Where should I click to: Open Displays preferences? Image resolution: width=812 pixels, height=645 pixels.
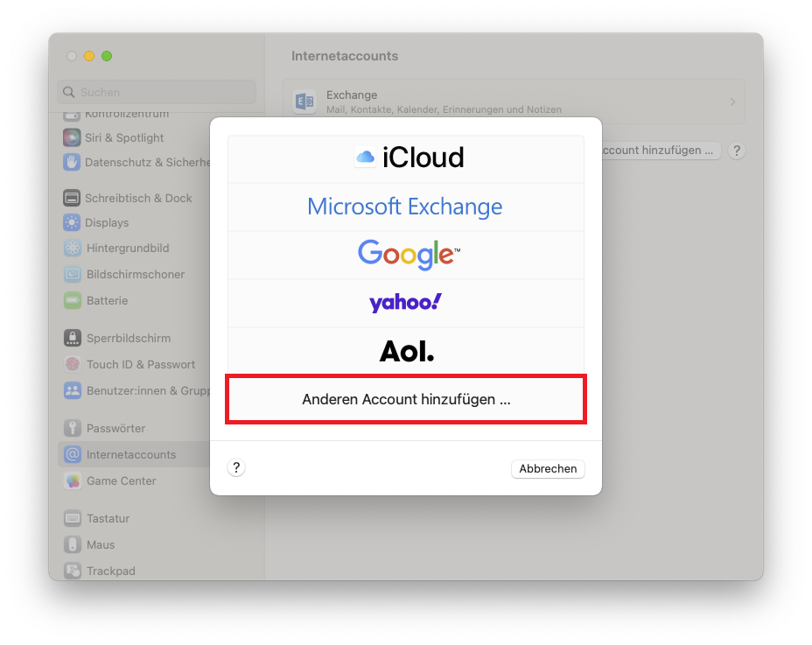(x=71, y=222)
